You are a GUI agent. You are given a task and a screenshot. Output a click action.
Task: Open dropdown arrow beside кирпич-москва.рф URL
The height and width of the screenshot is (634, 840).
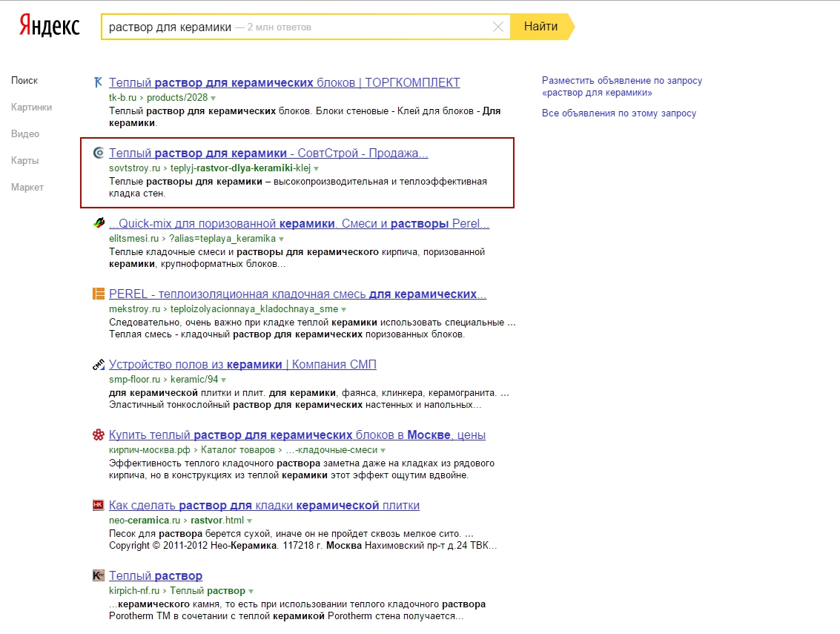[x=383, y=451]
